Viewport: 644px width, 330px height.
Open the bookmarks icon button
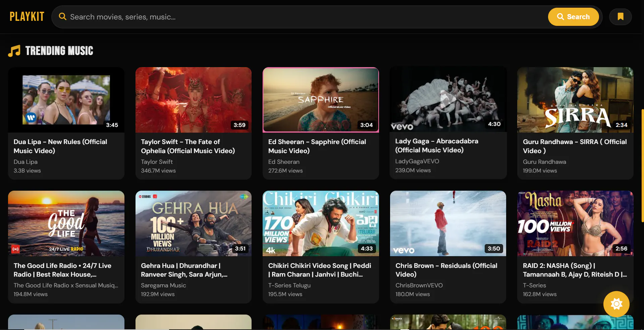point(621,17)
